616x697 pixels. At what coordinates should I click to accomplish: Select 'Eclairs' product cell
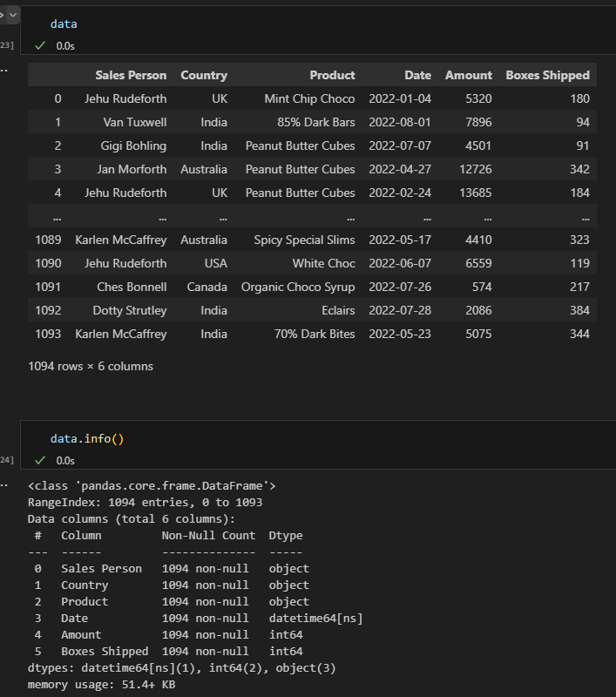tap(338, 311)
